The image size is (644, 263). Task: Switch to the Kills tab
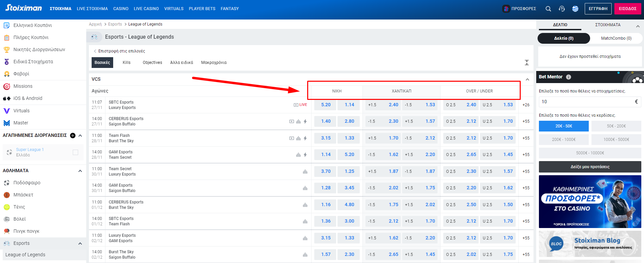tap(127, 63)
